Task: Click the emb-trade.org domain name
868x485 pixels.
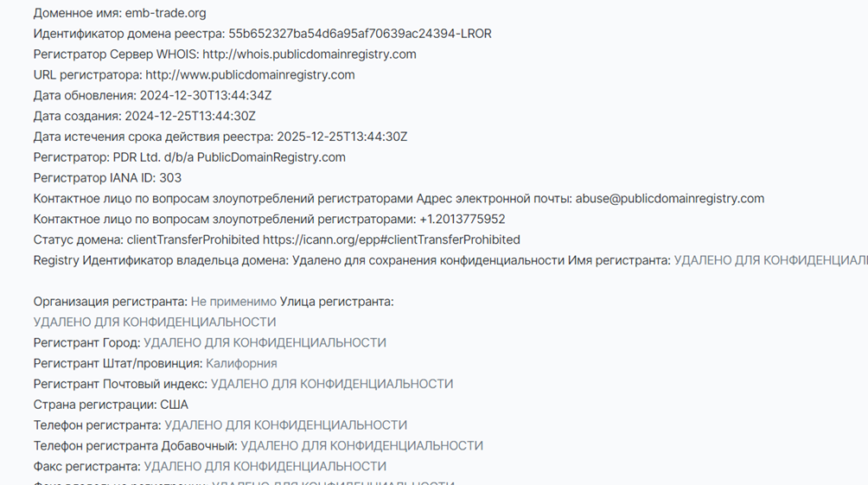Action: click(165, 13)
